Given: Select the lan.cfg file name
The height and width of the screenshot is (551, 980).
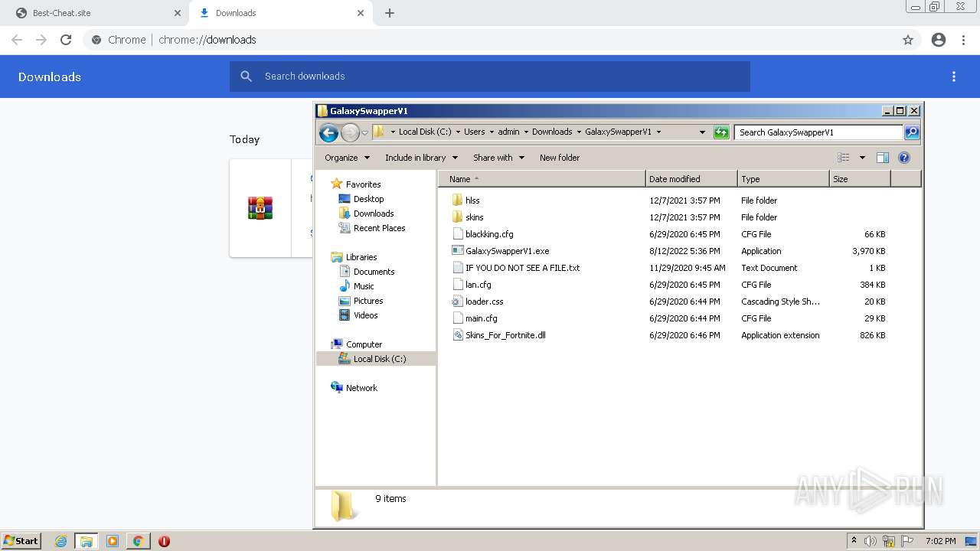Looking at the screenshot, I should tap(479, 285).
